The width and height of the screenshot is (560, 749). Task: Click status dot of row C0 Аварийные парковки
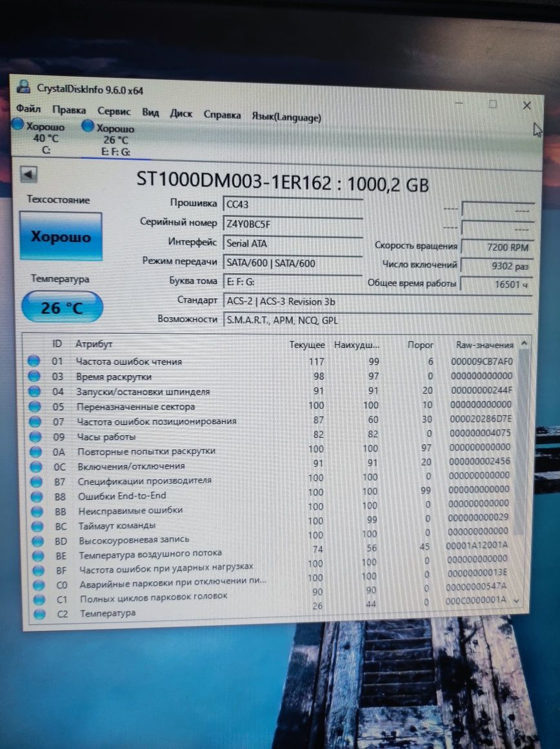pyautogui.click(x=39, y=585)
